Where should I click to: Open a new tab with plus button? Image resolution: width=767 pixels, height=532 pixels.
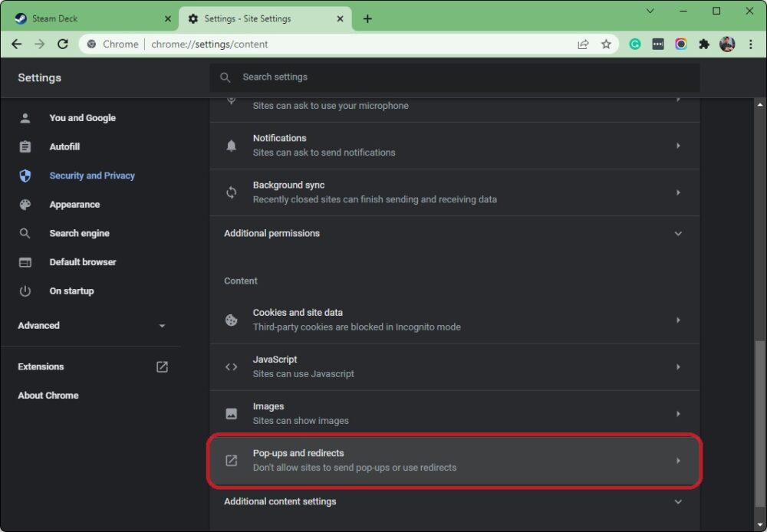click(x=367, y=18)
